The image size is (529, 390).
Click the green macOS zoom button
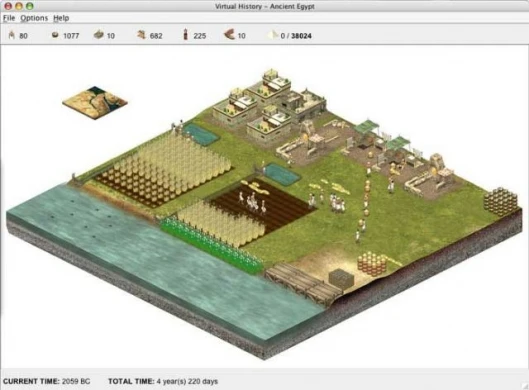pyautogui.click(x=30, y=6)
